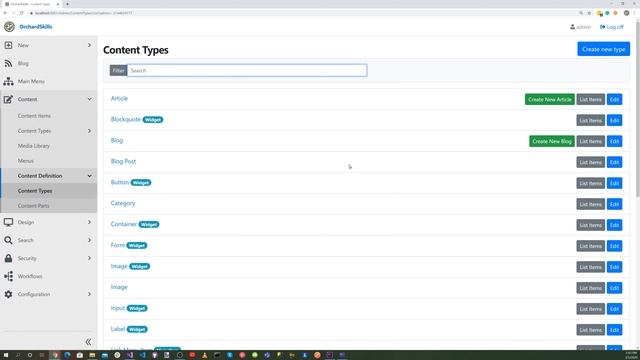Open the Article content type link
The image size is (640, 360).
(x=119, y=98)
